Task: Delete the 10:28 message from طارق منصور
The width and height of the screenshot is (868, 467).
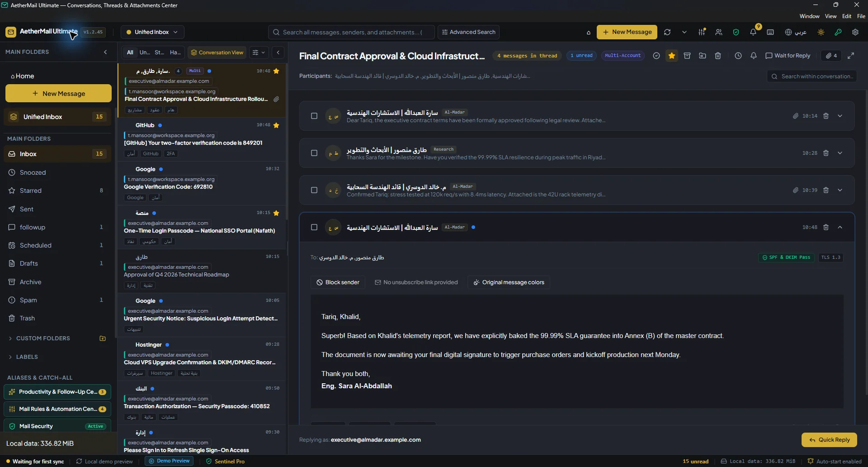Action: pos(826,153)
